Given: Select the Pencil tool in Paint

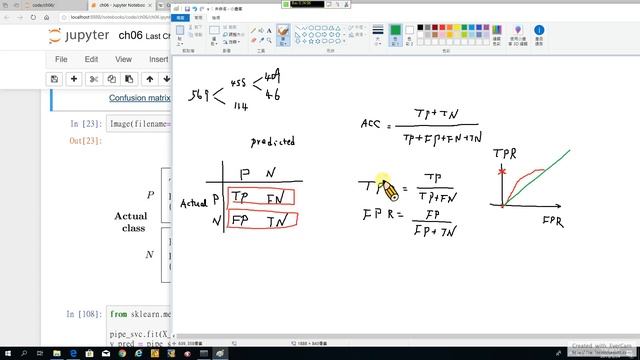Looking at the screenshot, I should (253, 31).
